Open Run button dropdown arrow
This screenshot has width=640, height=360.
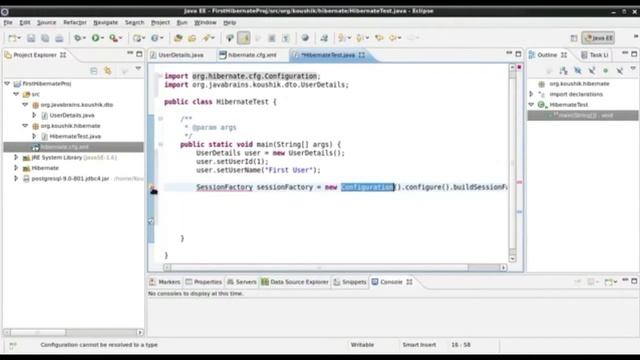(x=102, y=38)
